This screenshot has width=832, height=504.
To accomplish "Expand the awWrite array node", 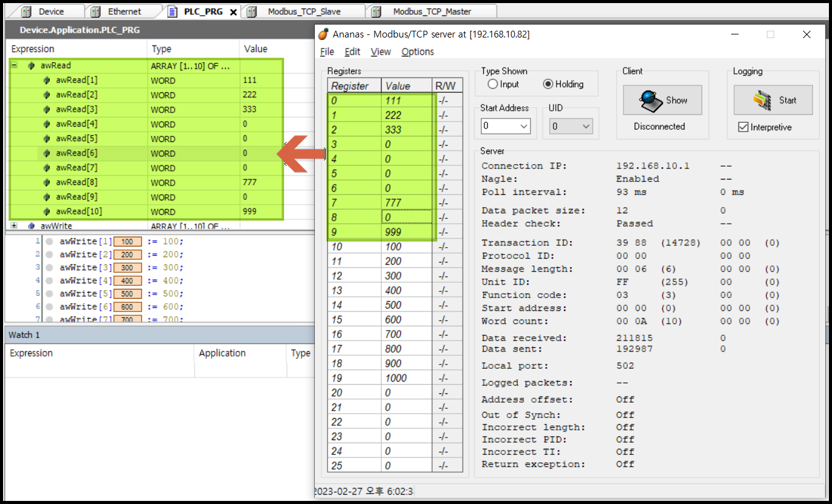I will coord(13,226).
